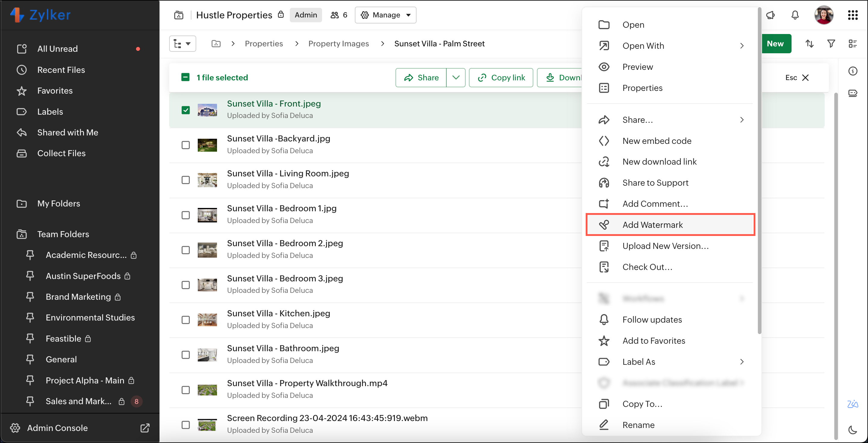Viewport: 868px width, 443px height.
Task: Open the info details panel icon
Action: (x=852, y=71)
